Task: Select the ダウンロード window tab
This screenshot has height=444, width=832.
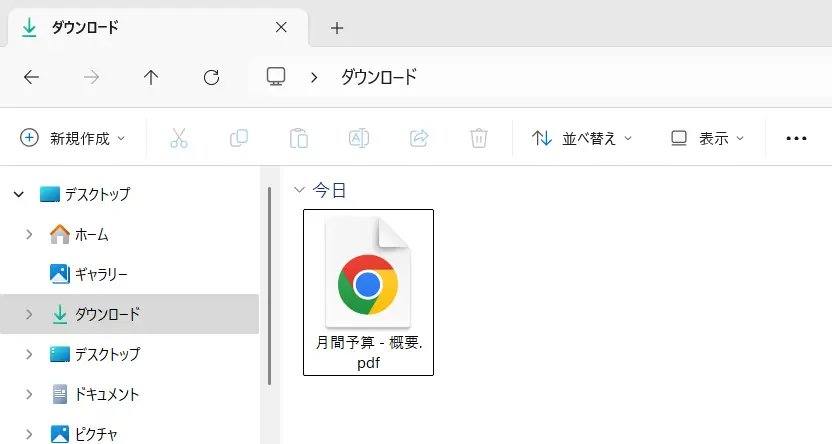Action: [x=157, y=28]
